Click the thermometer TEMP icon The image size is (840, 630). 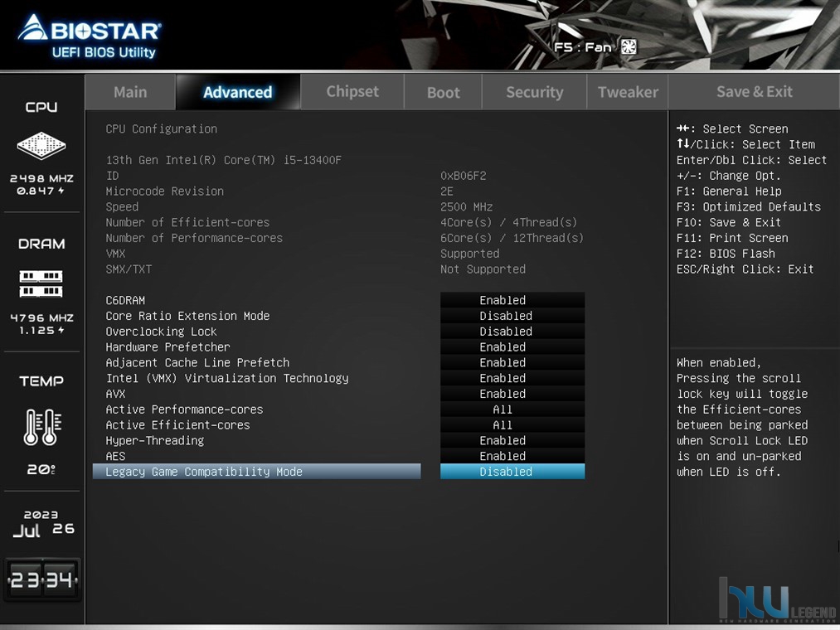(41, 427)
